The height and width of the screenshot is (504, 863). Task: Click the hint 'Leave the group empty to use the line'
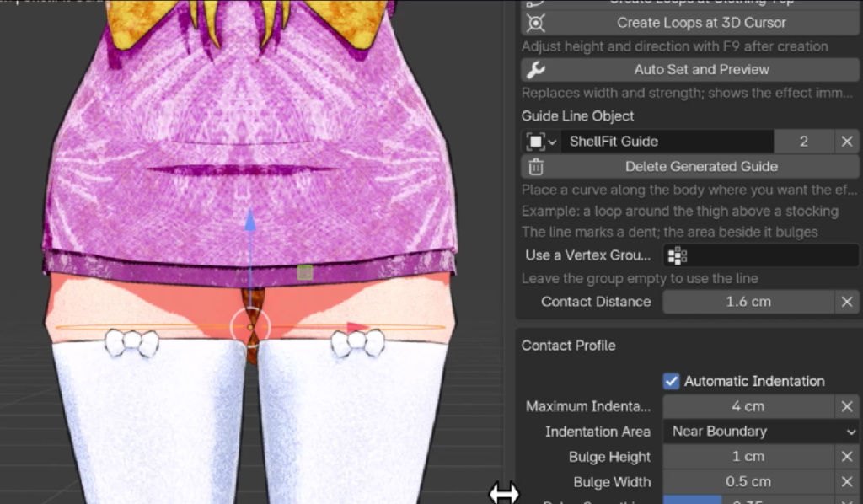click(640, 278)
